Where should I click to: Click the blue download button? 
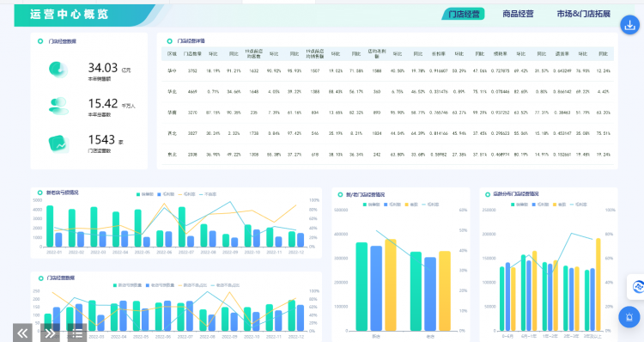click(629, 25)
